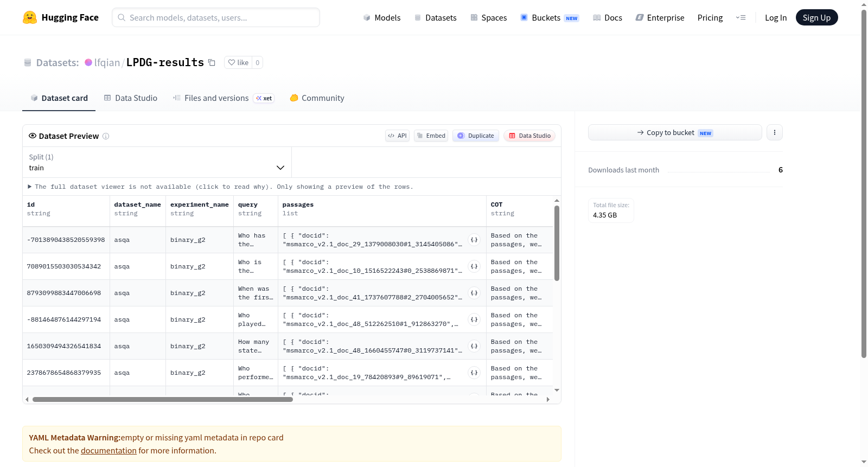
Task: Open the dataset preview info icon
Action: 106,136
